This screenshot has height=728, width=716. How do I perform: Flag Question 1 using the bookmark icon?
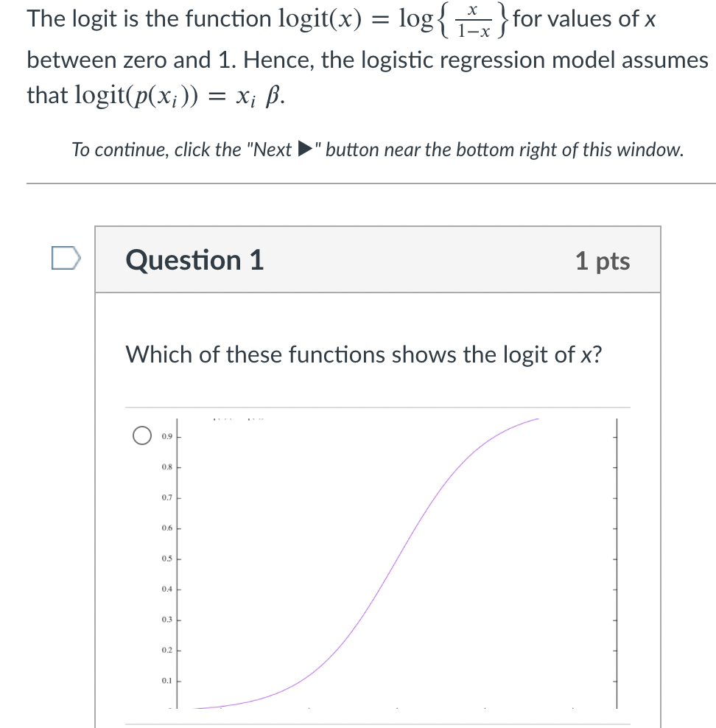[x=66, y=258]
